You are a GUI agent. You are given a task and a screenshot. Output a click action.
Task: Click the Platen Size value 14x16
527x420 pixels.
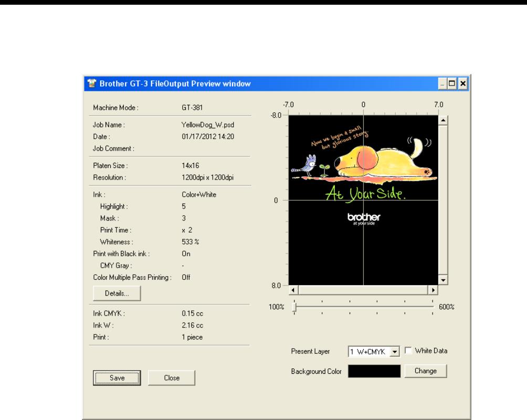(190, 165)
